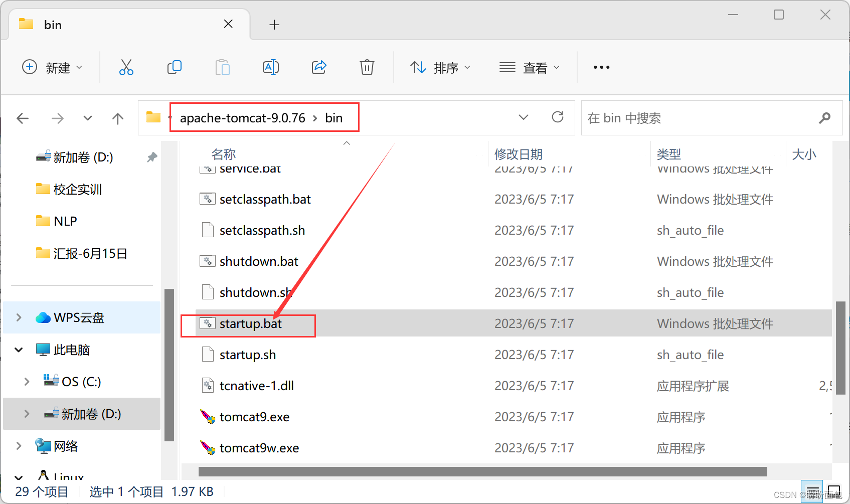Screen dimensions: 850x504
Task: Open the 排序 (Sort) dropdown
Action: tap(440, 67)
